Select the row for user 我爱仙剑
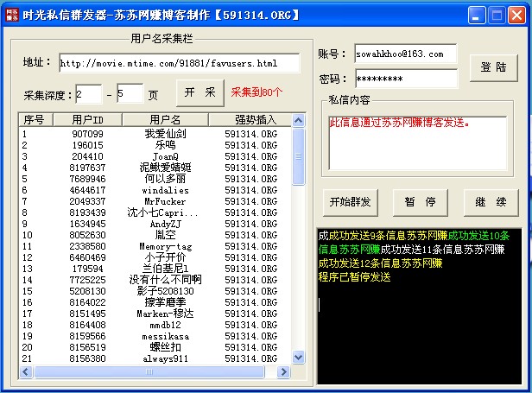Screen dimensions: 532x393 [x=155, y=134]
